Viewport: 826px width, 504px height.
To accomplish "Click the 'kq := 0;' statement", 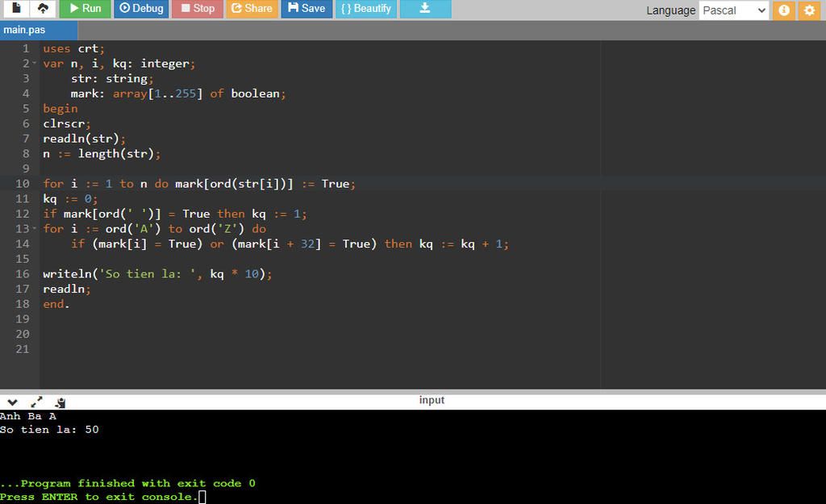I will 70,198.
